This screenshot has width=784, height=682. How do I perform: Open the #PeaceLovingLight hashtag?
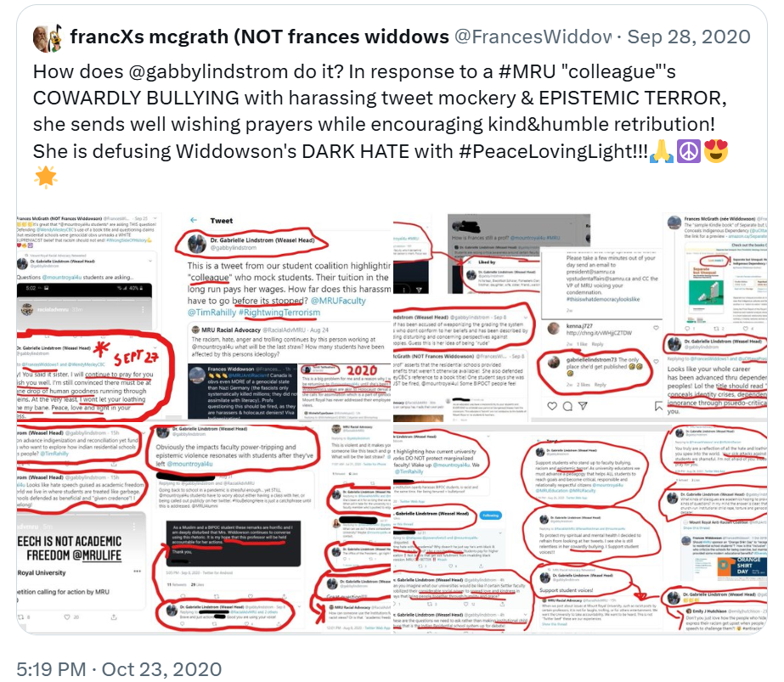[553, 151]
